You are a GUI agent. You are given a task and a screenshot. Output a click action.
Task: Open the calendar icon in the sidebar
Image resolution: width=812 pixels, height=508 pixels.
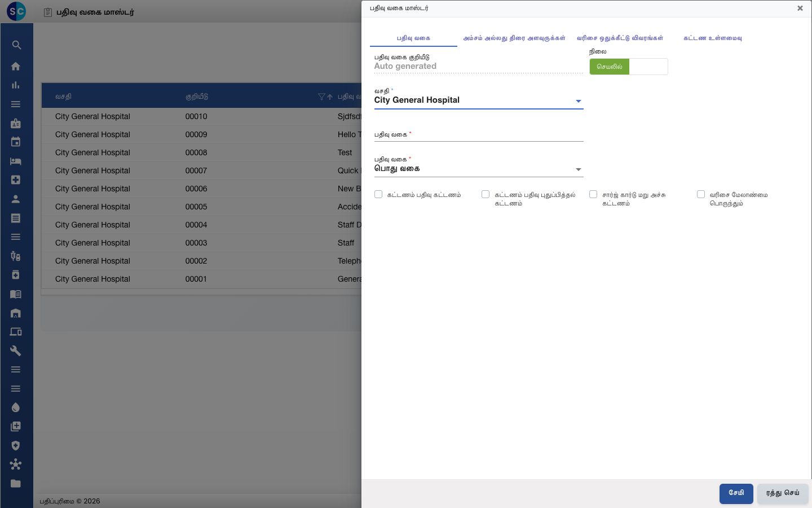16,142
